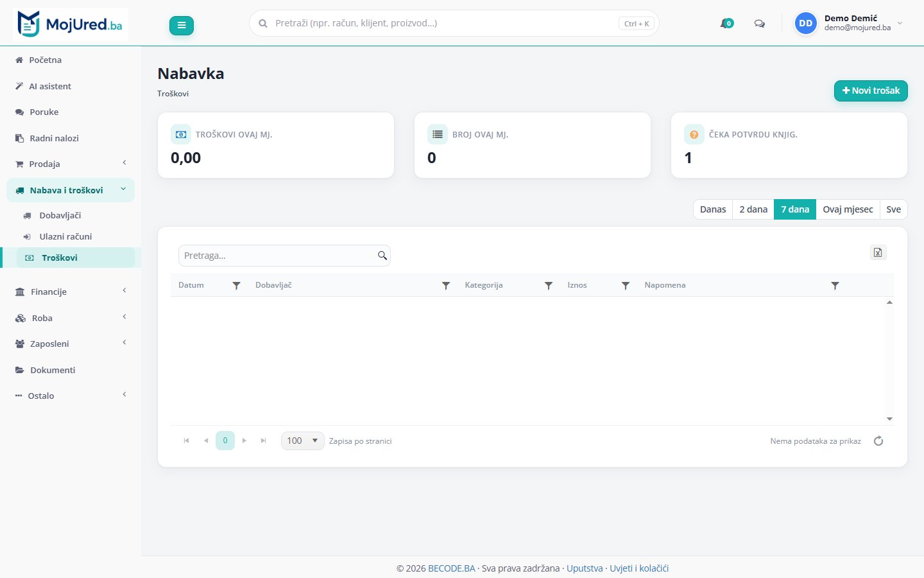Click the global search field
924x578 pixels.
coord(454,23)
